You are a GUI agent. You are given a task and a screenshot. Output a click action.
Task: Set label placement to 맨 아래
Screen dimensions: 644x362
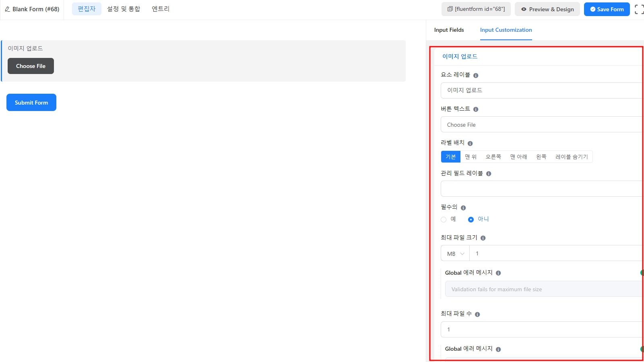tap(518, 157)
